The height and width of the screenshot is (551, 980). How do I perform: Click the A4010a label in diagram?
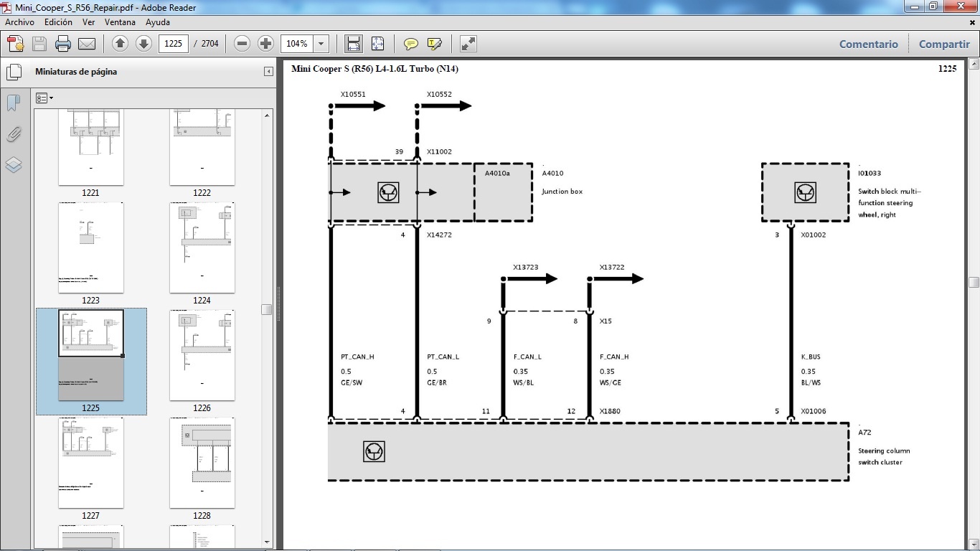tap(497, 173)
